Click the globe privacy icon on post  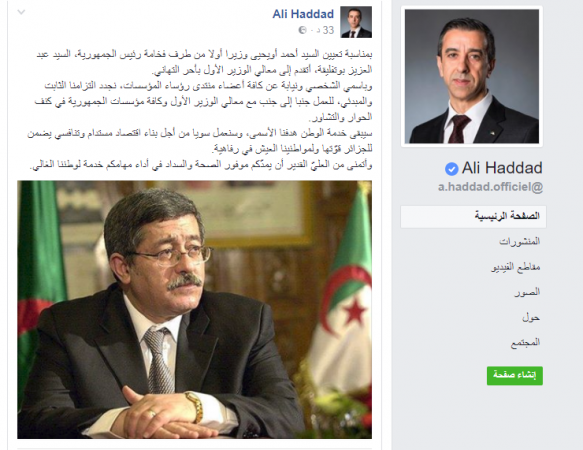[302, 30]
